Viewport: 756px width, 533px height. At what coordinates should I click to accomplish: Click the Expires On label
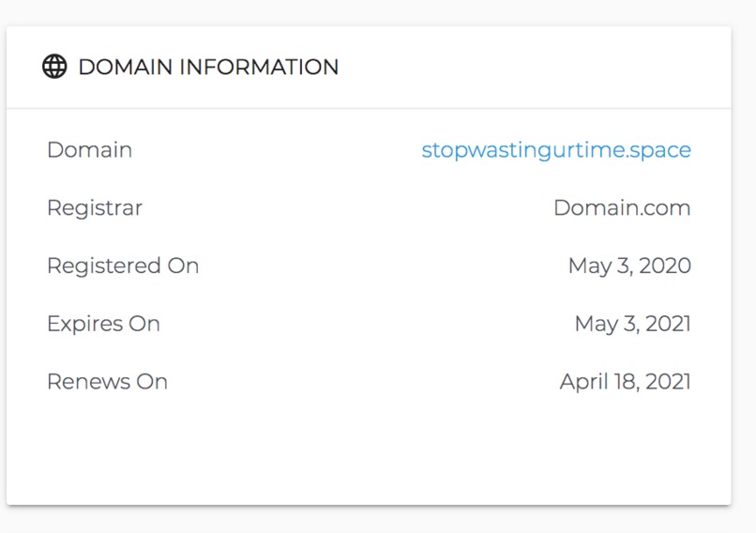coord(103,324)
